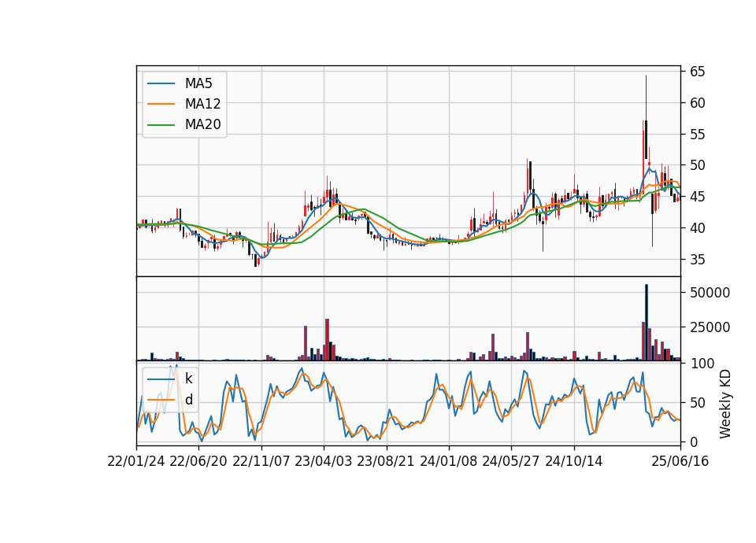Click the orange MA12 legend line
This screenshot has width=756, height=543.
(161, 104)
